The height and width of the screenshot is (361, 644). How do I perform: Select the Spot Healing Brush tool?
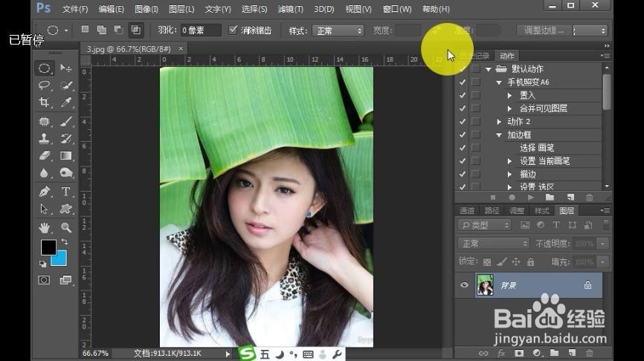(x=45, y=121)
